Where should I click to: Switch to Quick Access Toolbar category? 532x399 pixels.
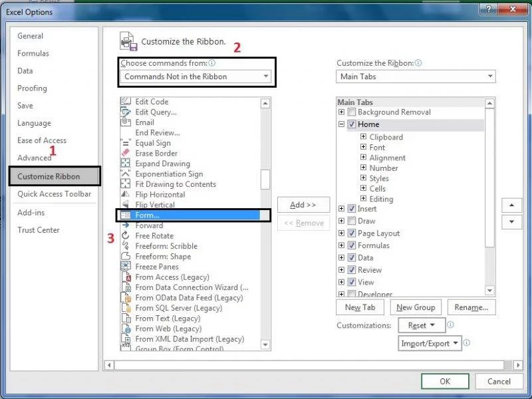(55, 194)
